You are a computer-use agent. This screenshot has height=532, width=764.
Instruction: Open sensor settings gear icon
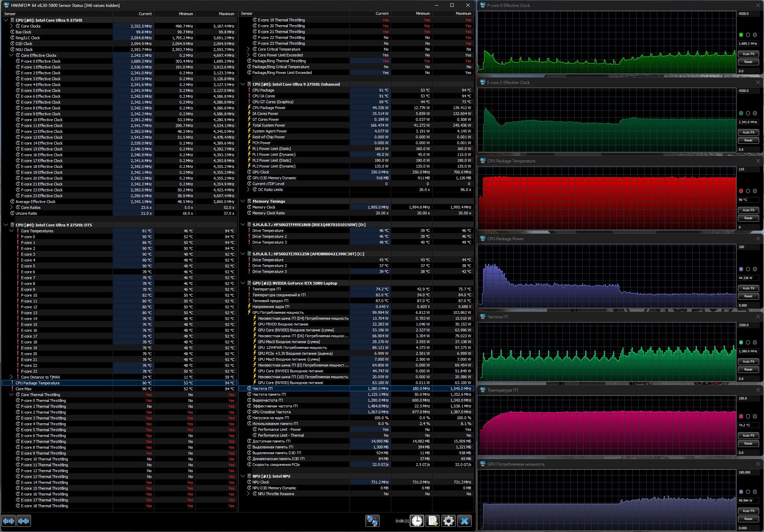[448, 521]
